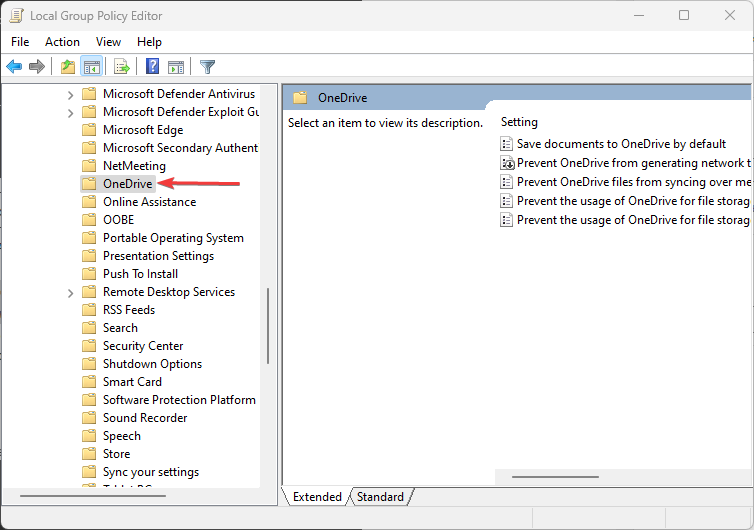Viewport: 754px width, 530px height.
Task: Click the Forward arrow toolbar icon
Action: [37, 66]
